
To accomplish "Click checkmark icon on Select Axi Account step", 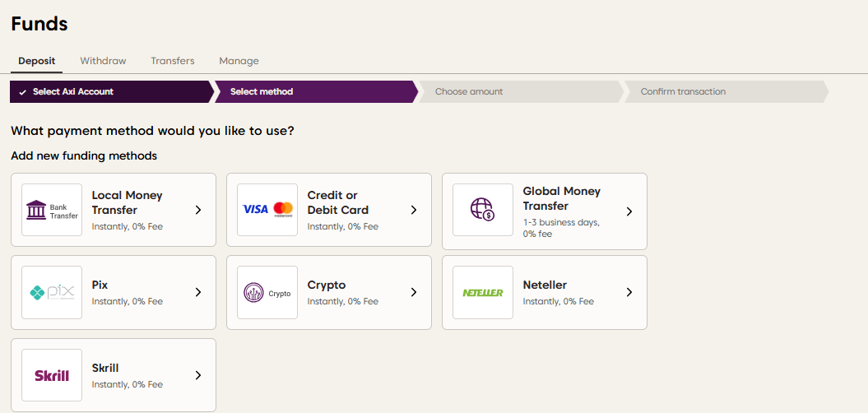I will 22,92.
